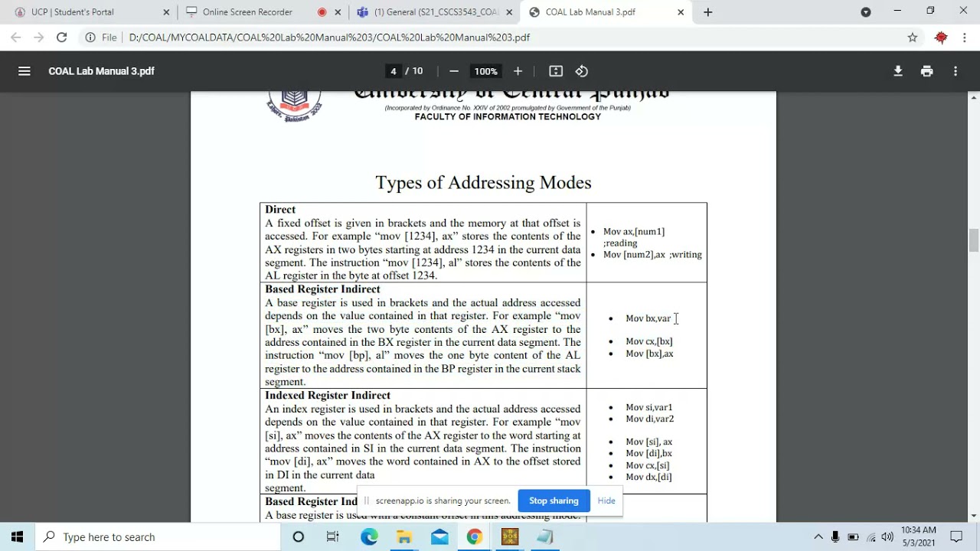
Task: Click the Mov cx,[bx] example text
Action: (x=649, y=342)
